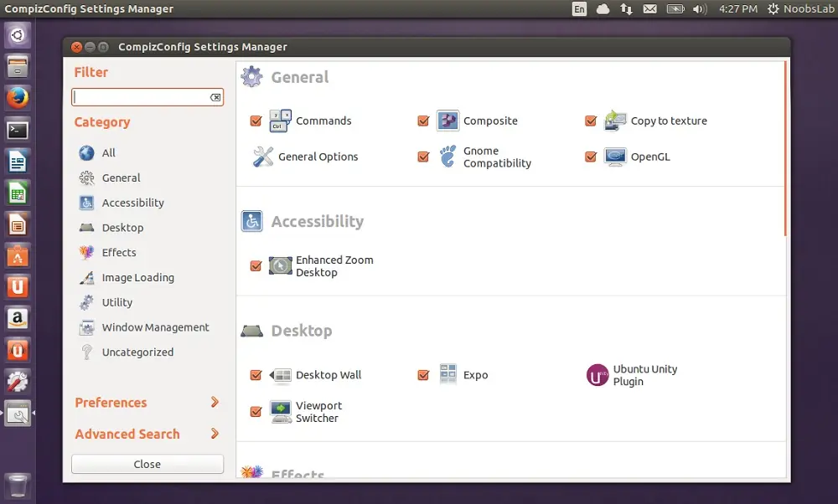Viewport: 838px width, 504px height.
Task: Open the Trash in the launcher
Action: click(x=18, y=486)
